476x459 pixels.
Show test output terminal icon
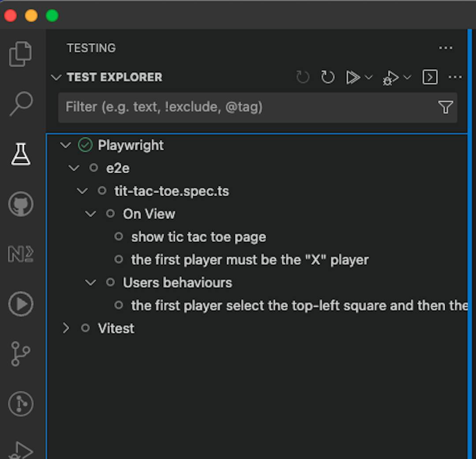coord(430,78)
